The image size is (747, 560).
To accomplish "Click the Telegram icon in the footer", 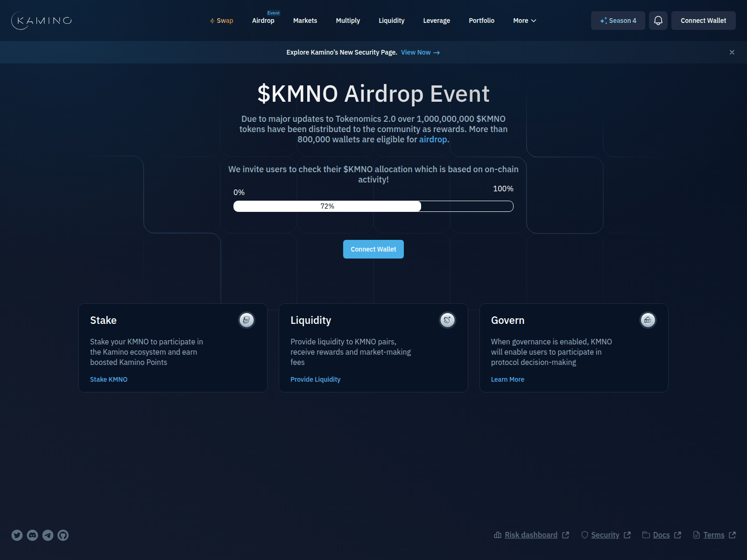I will click(48, 535).
